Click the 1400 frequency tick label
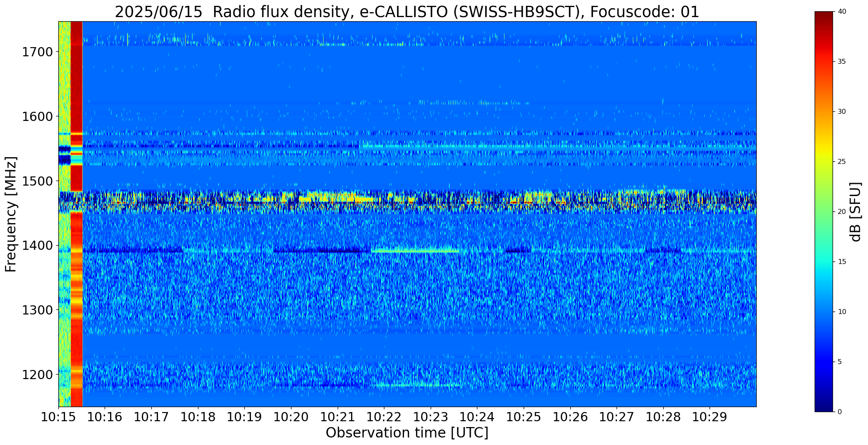This screenshot has width=868, height=445. coord(37,246)
